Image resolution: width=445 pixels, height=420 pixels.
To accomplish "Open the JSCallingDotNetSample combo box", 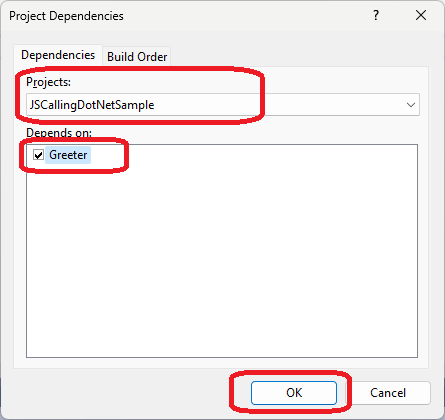I will coord(223,105).
